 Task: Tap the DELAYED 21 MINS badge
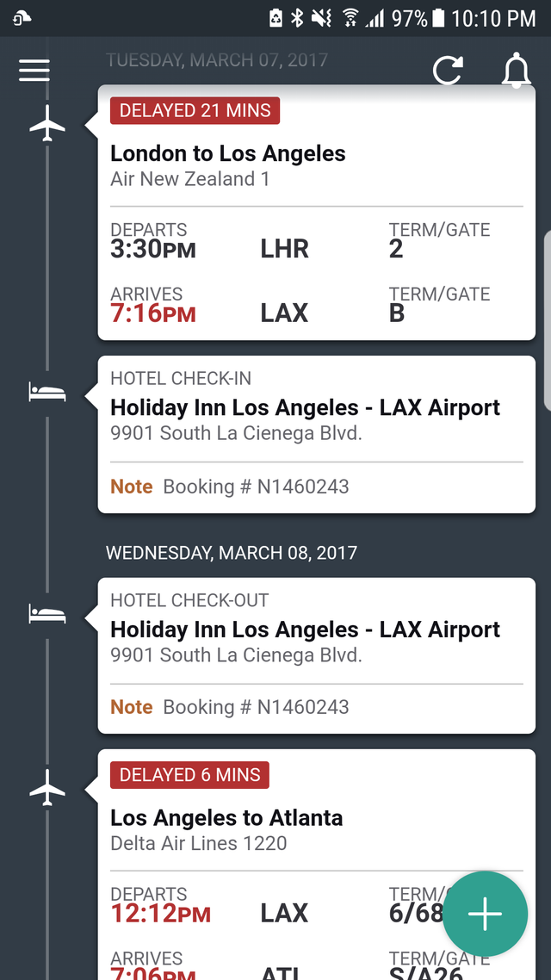pyautogui.click(x=195, y=110)
